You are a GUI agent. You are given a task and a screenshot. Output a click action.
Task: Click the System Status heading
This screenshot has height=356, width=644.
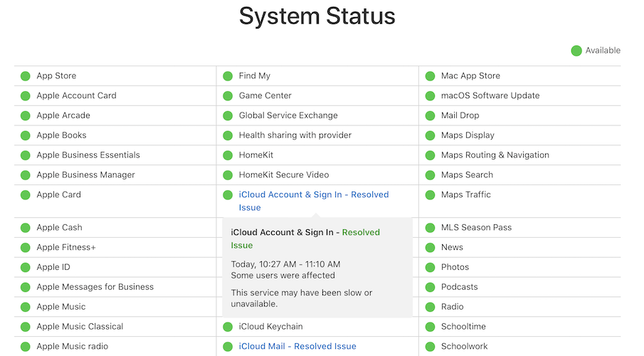coord(317,16)
